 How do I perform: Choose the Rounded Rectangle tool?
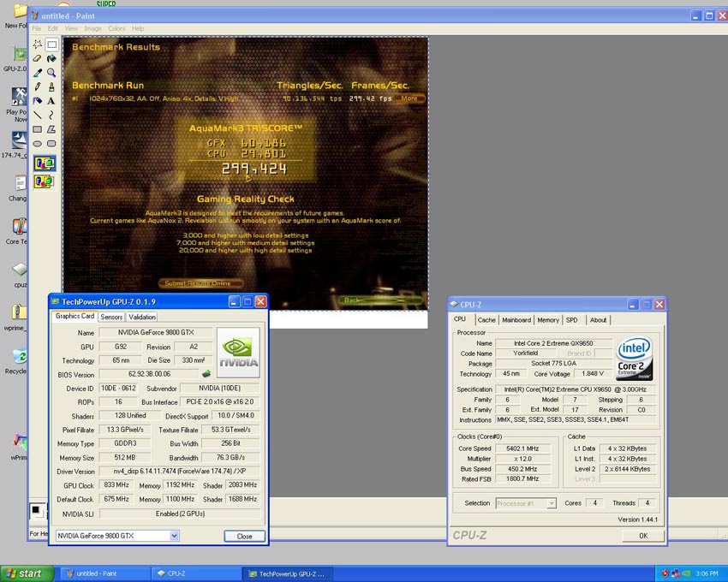pos(51,144)
